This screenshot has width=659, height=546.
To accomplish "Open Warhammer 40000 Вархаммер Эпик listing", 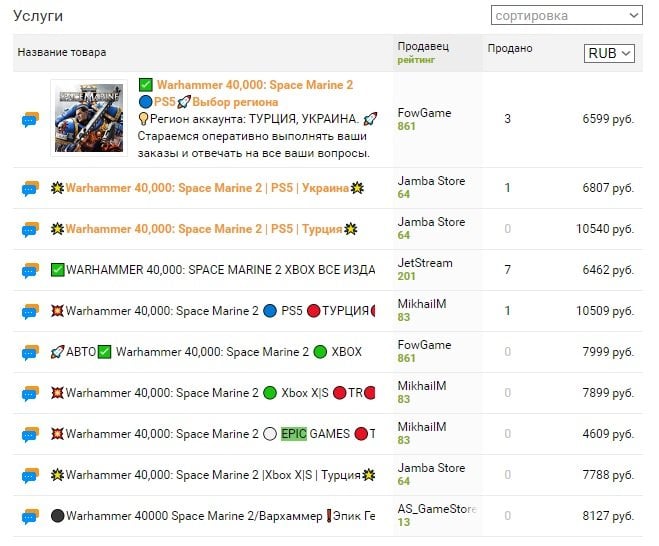I will (213, 516).
